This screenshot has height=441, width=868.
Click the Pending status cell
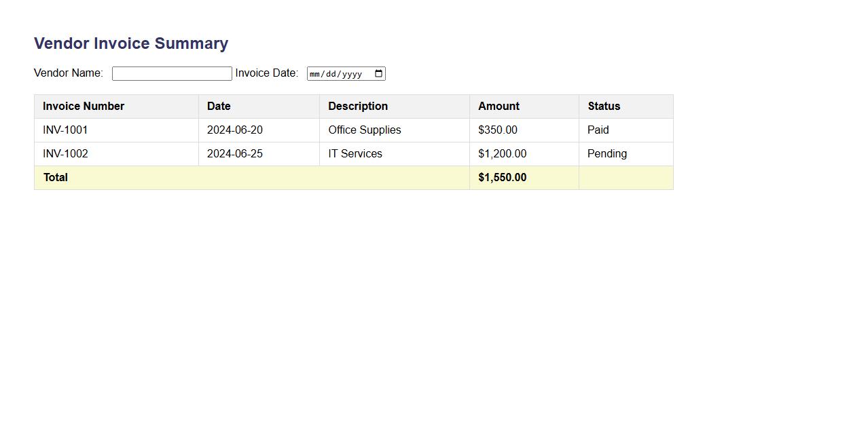[x=607, y=154]
